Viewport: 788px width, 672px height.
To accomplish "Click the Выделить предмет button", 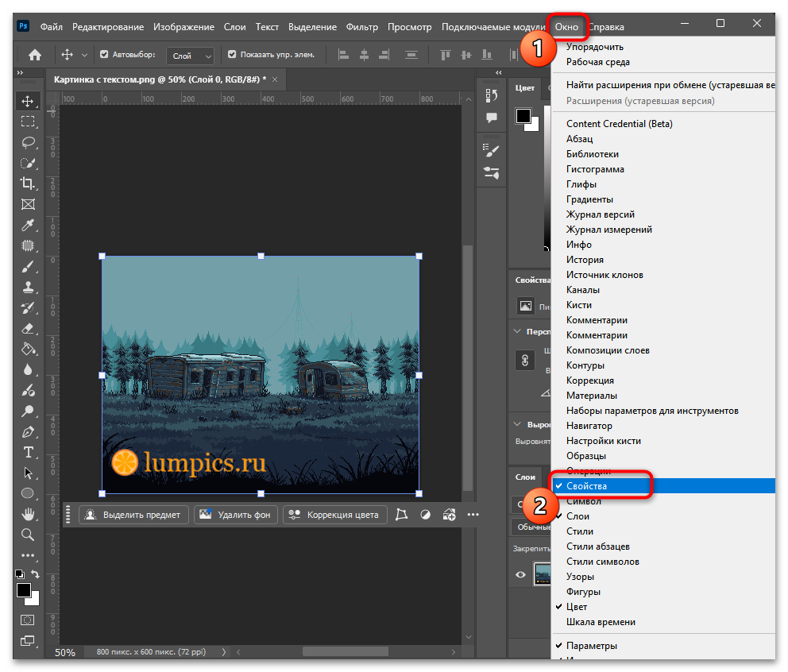I will tap(133, 515).
